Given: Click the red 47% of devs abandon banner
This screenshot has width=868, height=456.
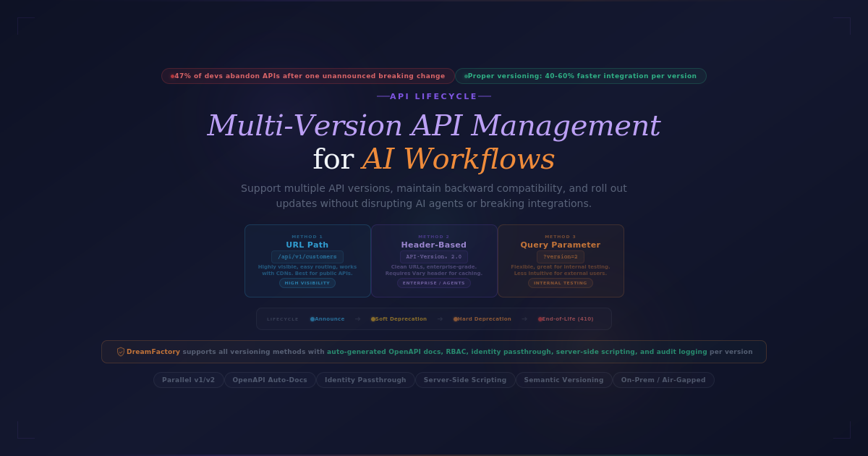Looking at the screenshot, I should 308,76.
